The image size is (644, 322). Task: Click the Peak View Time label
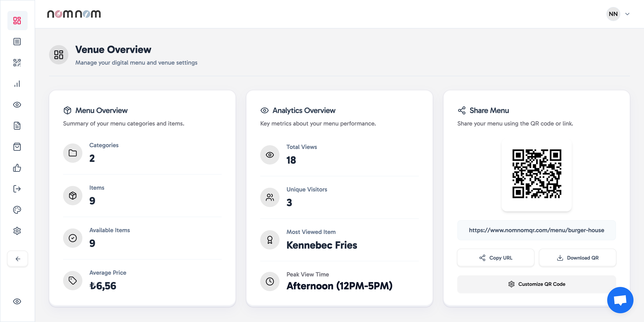(x=308, y=274)
